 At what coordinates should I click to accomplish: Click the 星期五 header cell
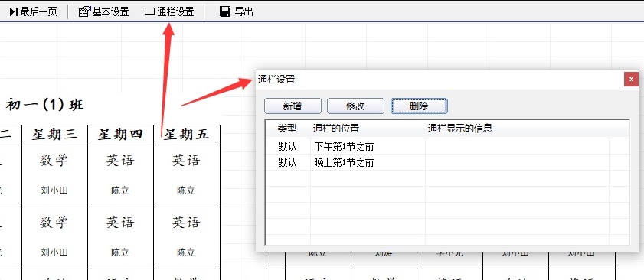click(187, 135)
